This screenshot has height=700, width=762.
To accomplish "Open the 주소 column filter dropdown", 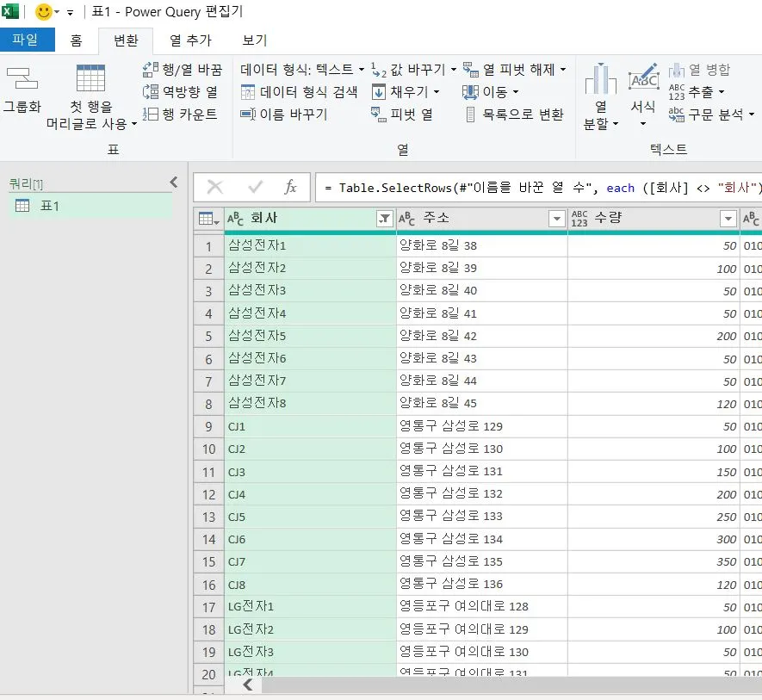I will pyautogui.click(x=556, y=219).
